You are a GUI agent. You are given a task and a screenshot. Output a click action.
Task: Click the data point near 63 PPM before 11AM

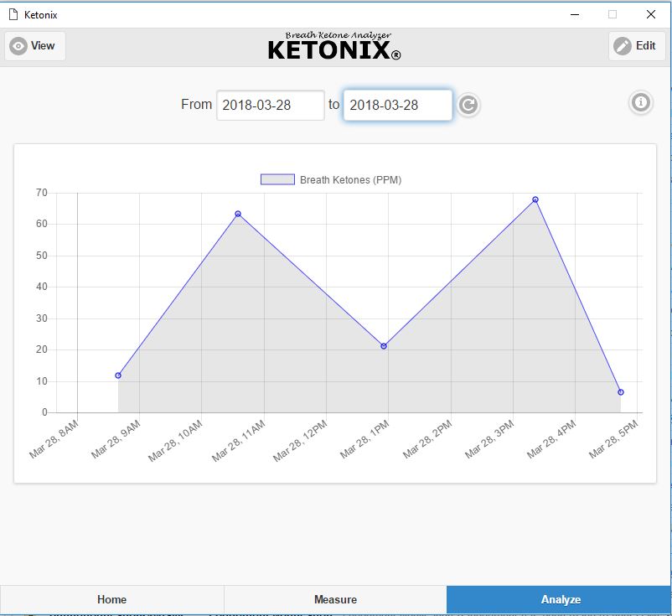pos(238,214)
